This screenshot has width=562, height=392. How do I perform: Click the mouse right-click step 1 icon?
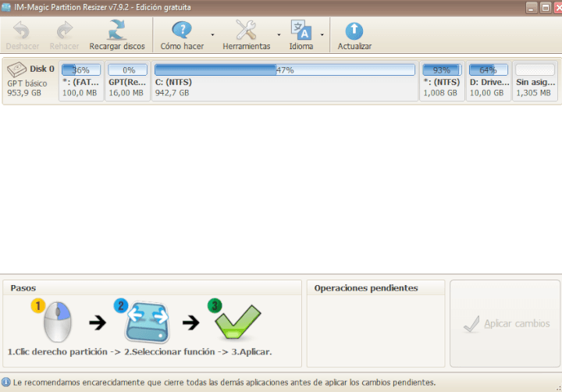point(58,322)
